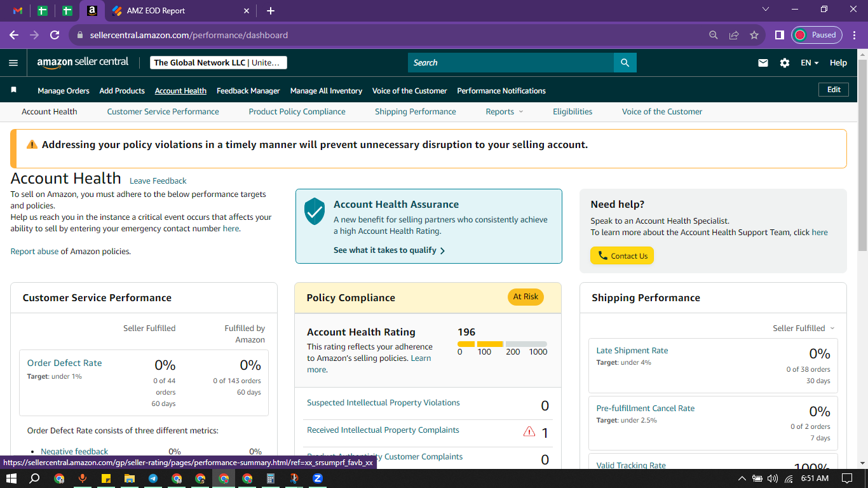Click the volume speaker tray icon
Image resolution: width=868 pixels, height=488 pixels.
(773, 478)
